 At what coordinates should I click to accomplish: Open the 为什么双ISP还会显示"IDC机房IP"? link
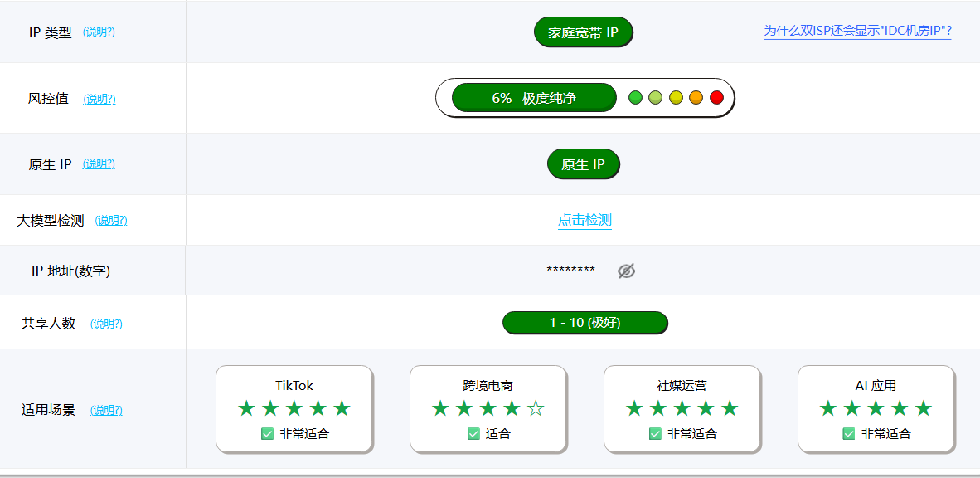point(857,32)
